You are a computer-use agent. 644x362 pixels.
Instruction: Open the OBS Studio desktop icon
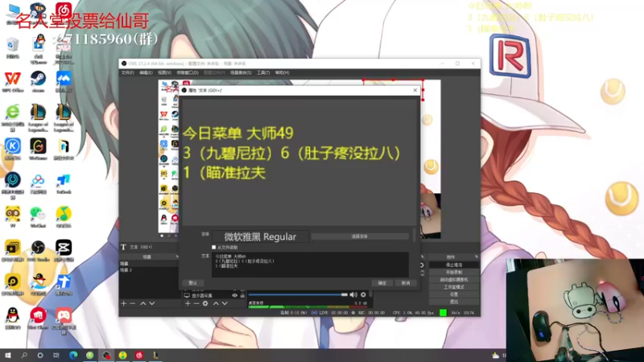38,251
